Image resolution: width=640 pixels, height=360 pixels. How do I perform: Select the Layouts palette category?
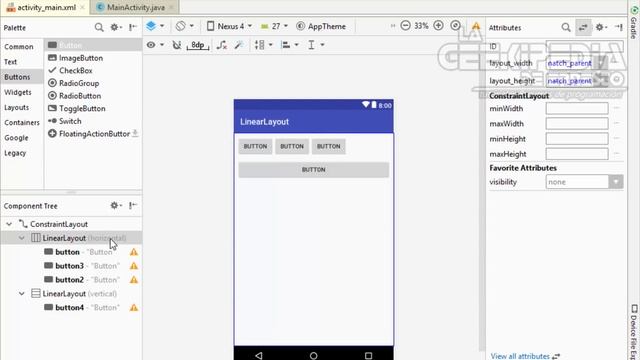pos(17,107)
